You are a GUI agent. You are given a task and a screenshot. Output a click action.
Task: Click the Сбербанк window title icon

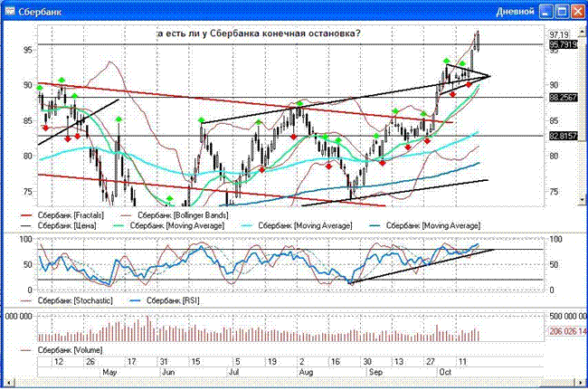pos(9,11)
